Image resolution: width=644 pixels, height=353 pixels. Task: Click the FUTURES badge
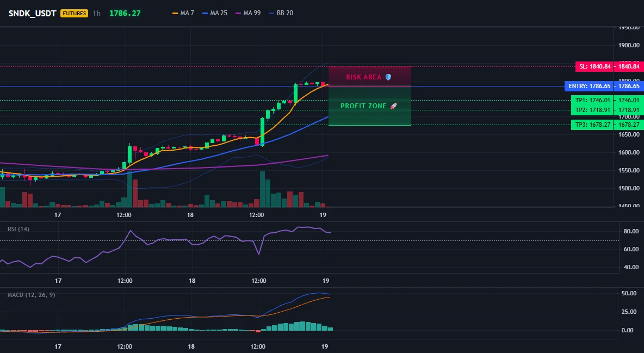74,13
